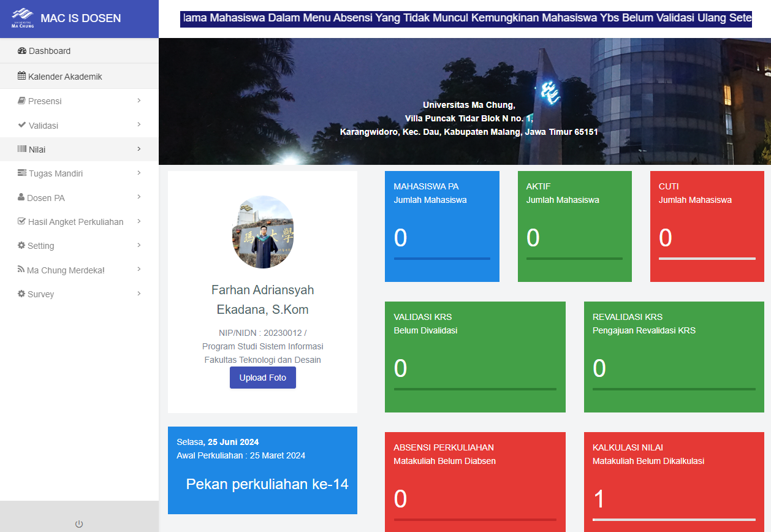Click the Upload Foto button
The image size is (771, 532).
pyautogui.click(x=263, y=378)
